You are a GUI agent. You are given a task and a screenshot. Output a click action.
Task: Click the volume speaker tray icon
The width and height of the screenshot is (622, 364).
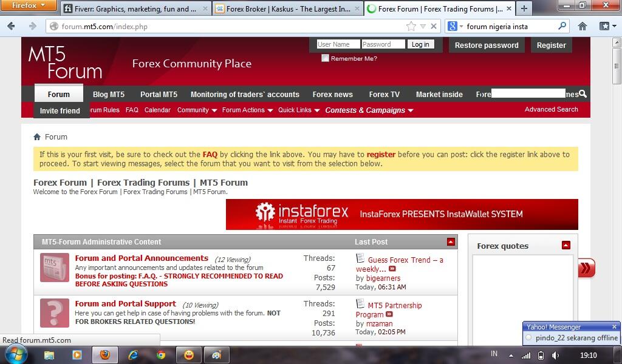[x=555, y=356]
